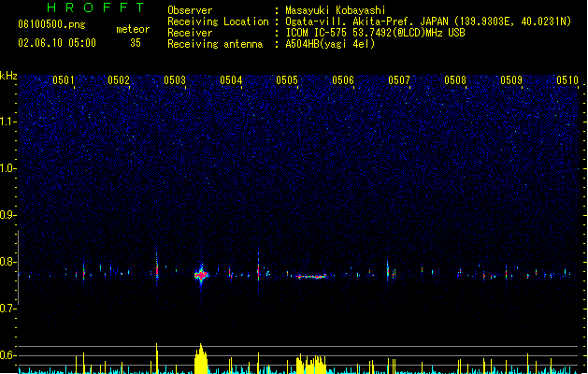
Task: Click the 0510 time marker
Action: pos(567,80)
